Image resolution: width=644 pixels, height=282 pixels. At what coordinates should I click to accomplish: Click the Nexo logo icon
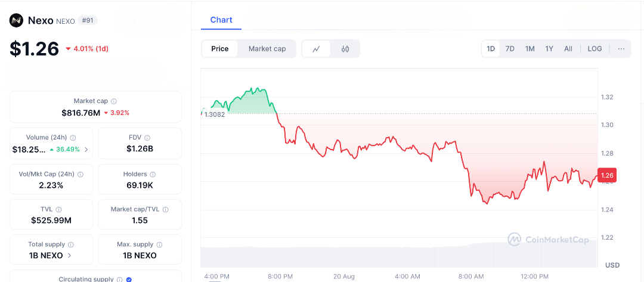click(x=16, y=21)
